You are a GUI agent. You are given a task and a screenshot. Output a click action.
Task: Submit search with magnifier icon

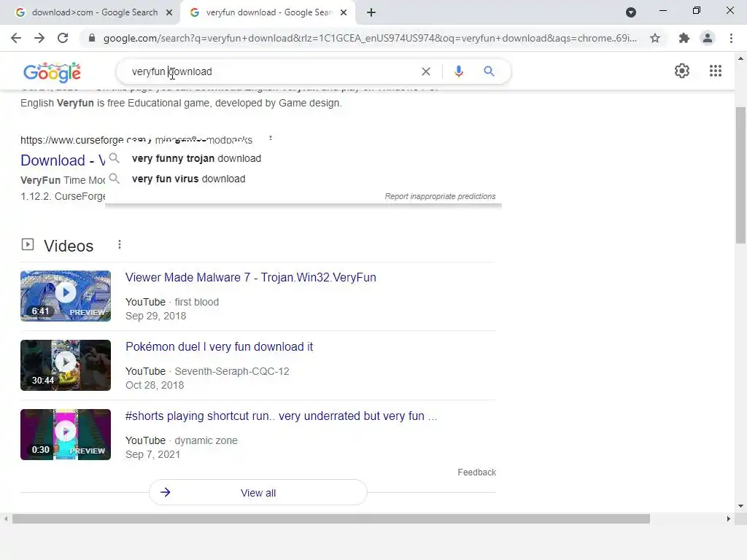(489, 71)
